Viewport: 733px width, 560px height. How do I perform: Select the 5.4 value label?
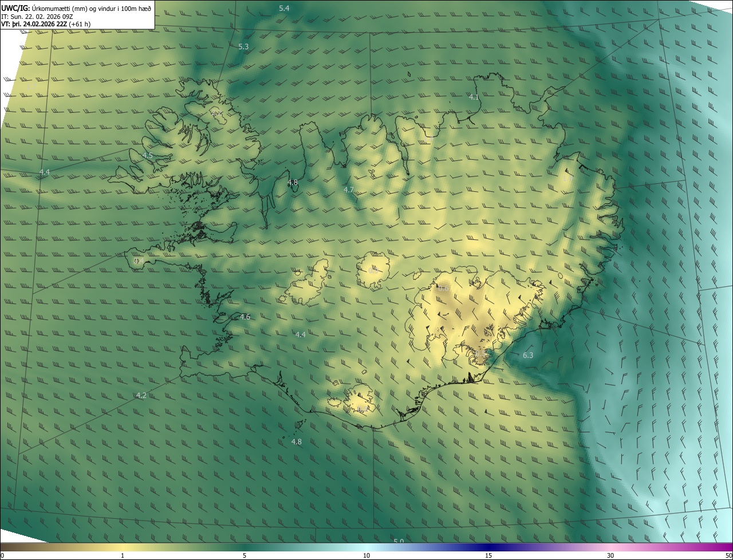(284, 8)
